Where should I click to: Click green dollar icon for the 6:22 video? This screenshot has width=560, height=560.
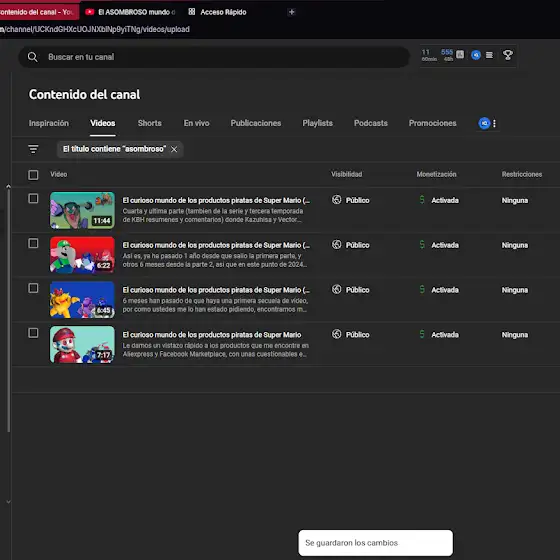coord(422,245)
